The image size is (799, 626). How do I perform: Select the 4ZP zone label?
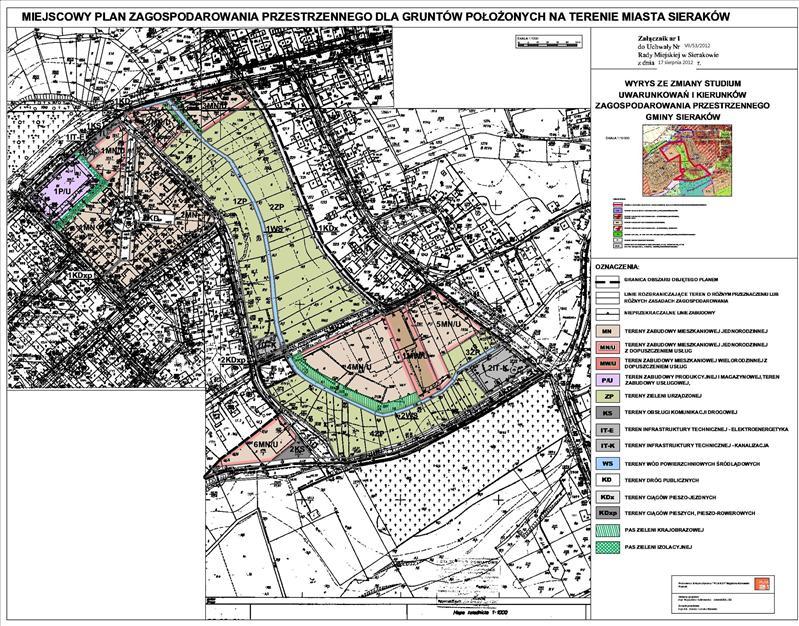click(377, 433)
